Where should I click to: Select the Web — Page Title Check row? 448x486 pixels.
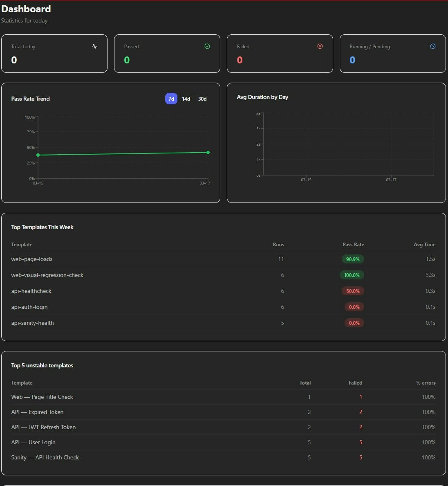tap(223, 397)
